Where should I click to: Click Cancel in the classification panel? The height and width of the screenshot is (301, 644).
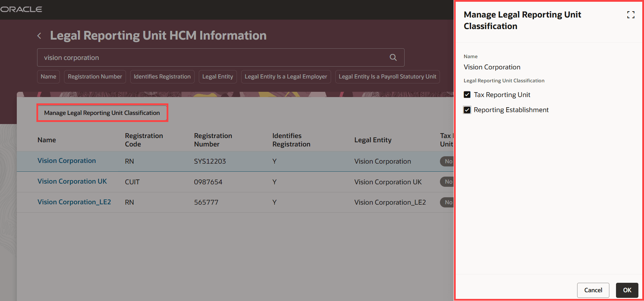click(593, 290)
